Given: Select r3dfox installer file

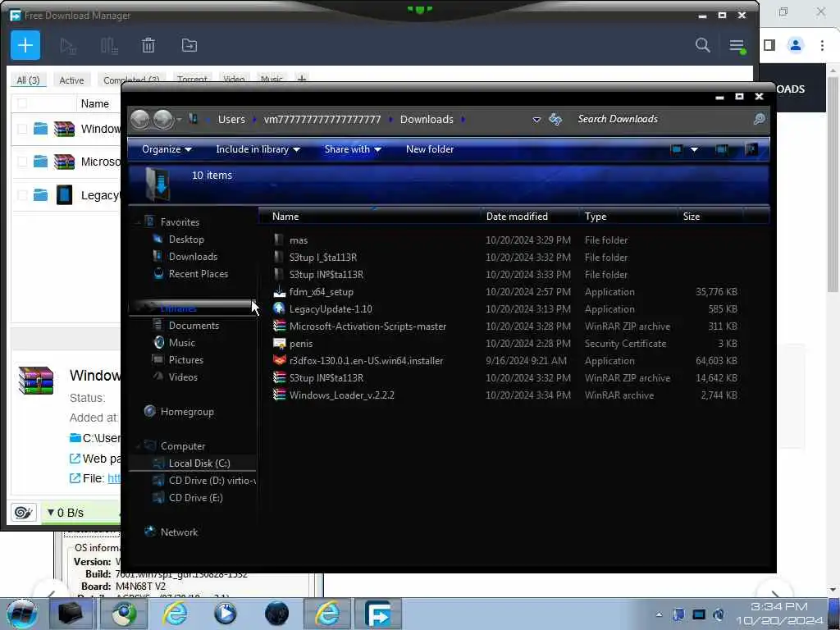Looking at the screenshot, I should 366,361.
